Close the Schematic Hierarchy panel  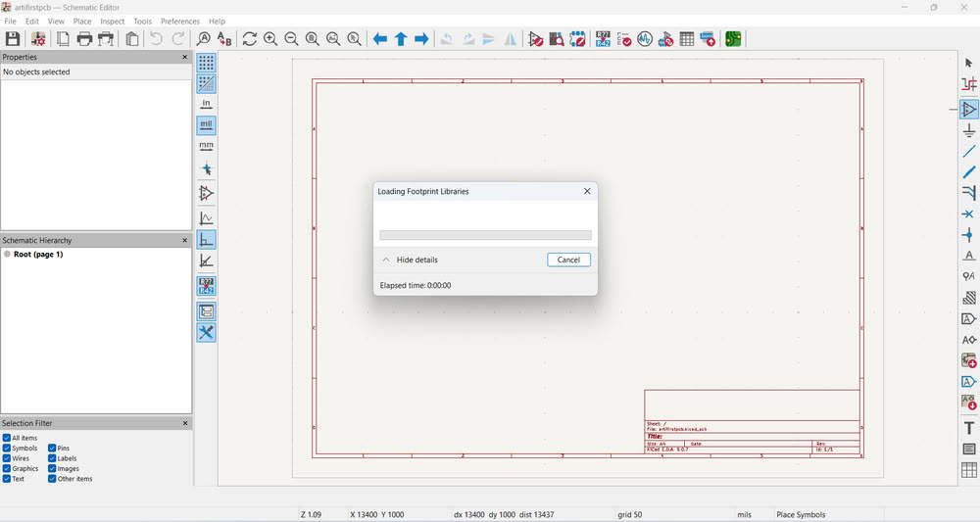coord(184,240)
